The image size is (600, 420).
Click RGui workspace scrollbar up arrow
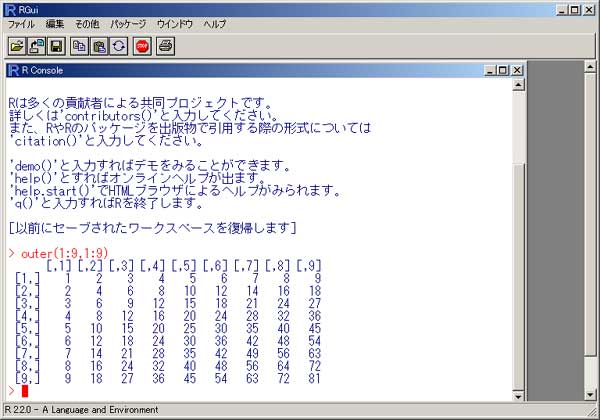590,67
